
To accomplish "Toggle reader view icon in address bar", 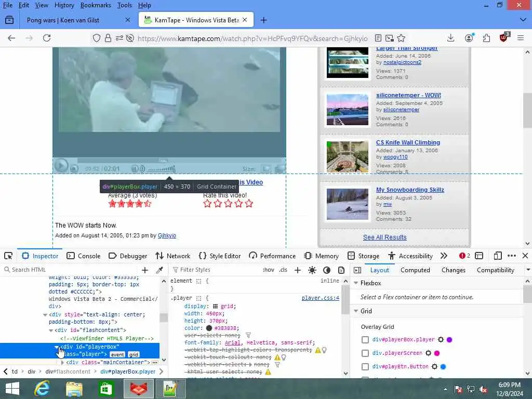I will [x=378, y=38].
